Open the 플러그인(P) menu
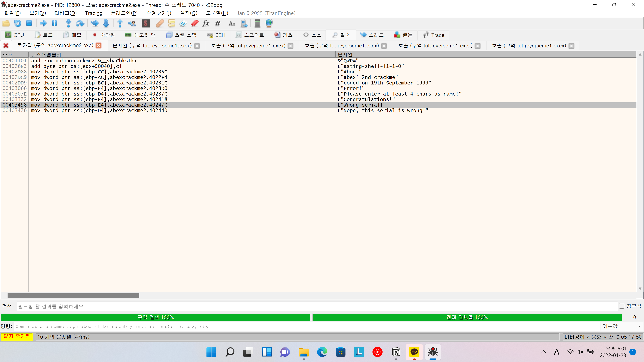This screenshot has width=644, height=362. [x=124, y=13]
